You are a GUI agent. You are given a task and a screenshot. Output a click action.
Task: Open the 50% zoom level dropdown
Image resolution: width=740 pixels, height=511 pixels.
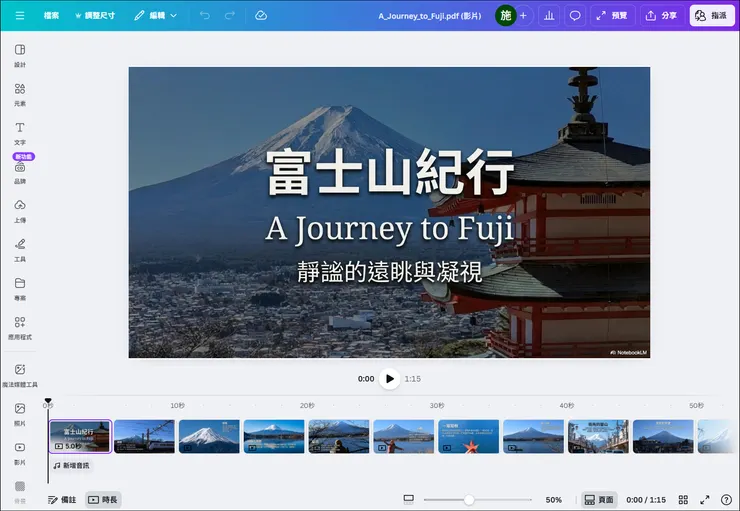[x=554, y=500]
